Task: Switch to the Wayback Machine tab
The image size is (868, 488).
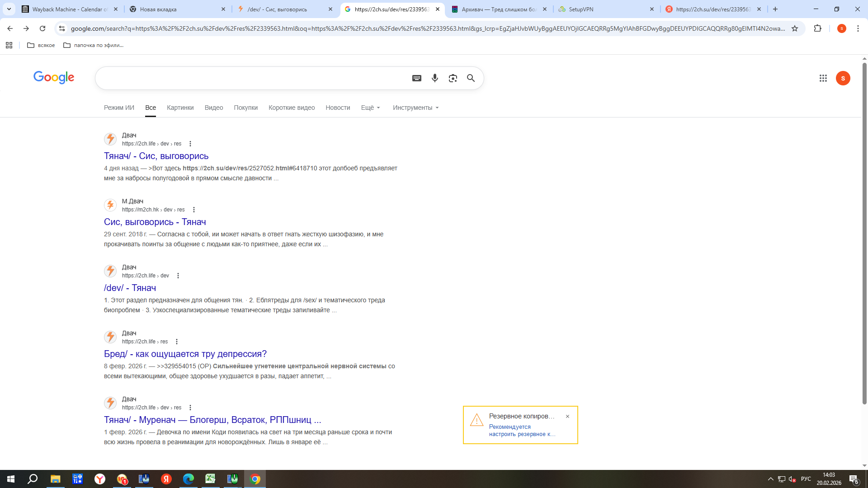Action: (x=70, y=9)
